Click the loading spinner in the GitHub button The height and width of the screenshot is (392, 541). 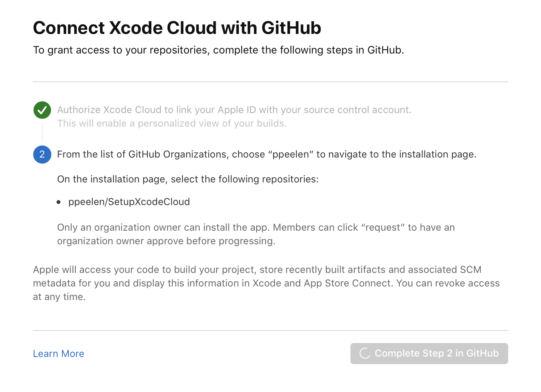click(365, 354)
